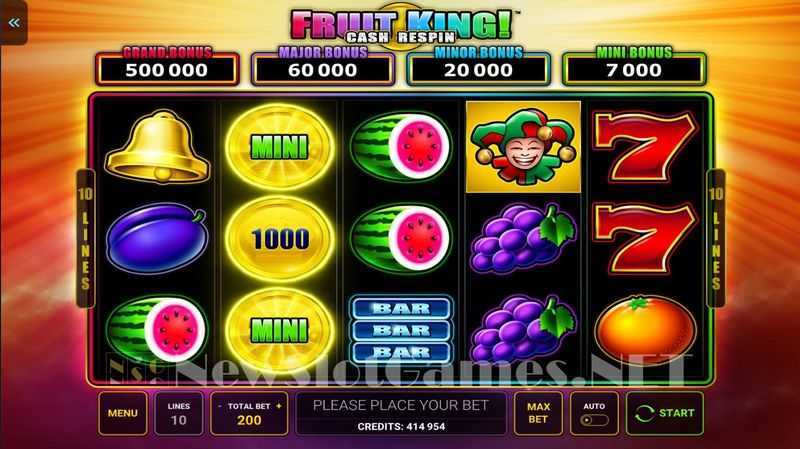Click the golden bell symbol

(x=157, y=147)
